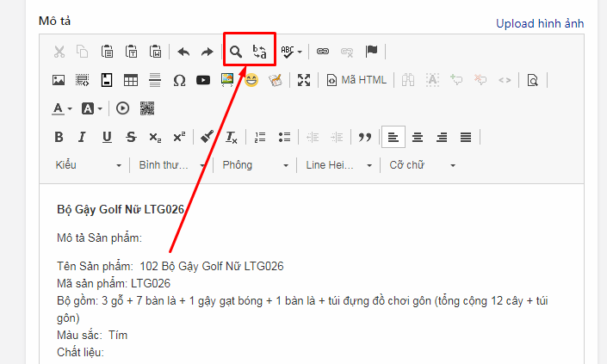
Task: Insert a table into the editor
Action: click(131, 80)
